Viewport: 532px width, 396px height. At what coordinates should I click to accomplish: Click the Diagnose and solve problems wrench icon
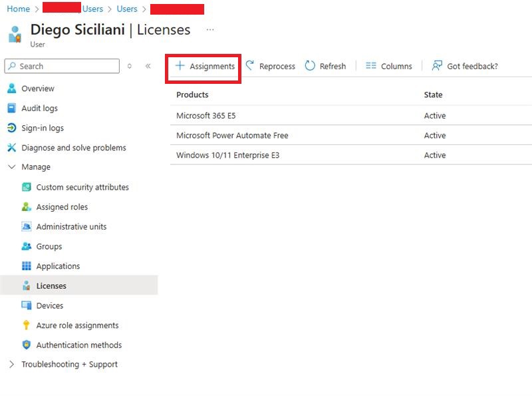coord(11,147)
